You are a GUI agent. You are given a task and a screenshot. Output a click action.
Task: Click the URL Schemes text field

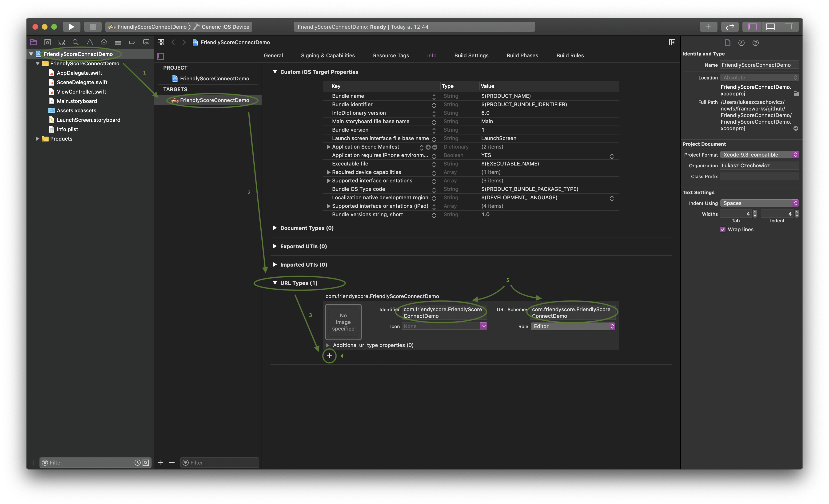[573, 313]
